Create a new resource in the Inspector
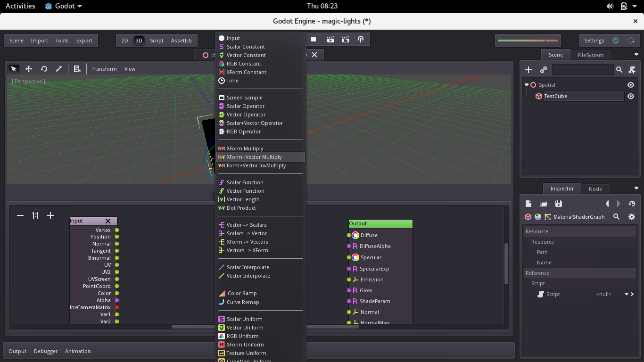 528,203
